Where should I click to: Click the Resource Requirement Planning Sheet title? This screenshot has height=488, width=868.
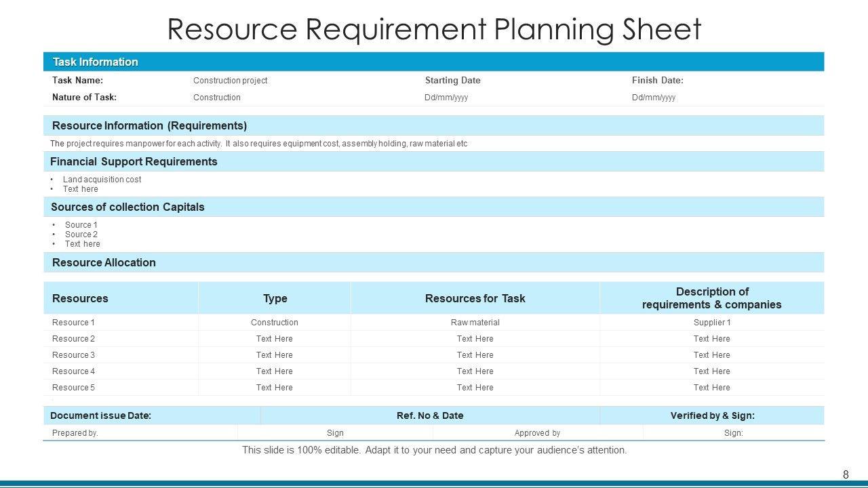pyautogui.click(x=434, y=30)
